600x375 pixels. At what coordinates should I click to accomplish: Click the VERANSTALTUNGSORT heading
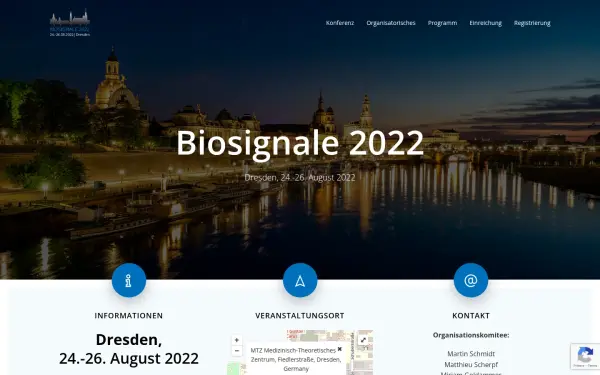tap(300, 316)
